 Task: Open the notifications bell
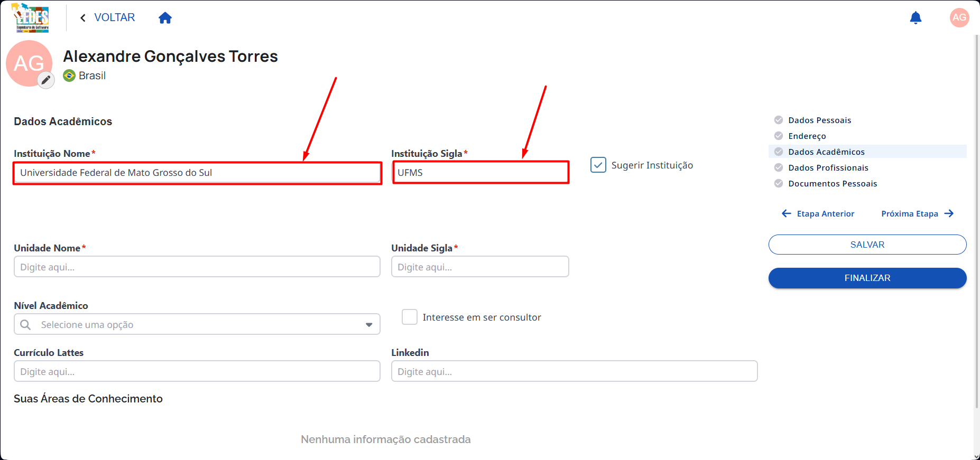(x=916, y=18)
